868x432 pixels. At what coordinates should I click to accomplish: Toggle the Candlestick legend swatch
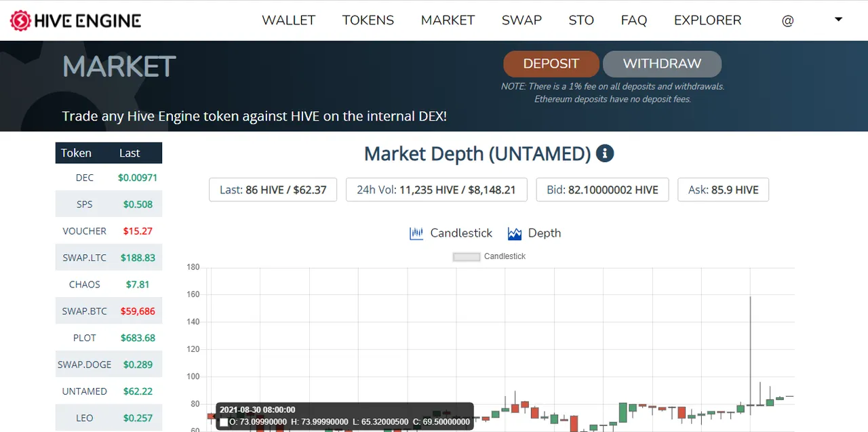pos(467,256)
